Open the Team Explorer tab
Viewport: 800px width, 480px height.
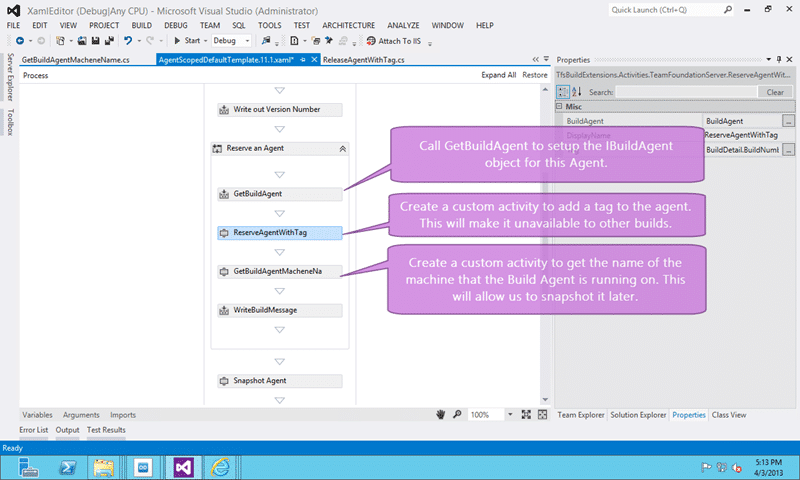[x=581, y=415]
